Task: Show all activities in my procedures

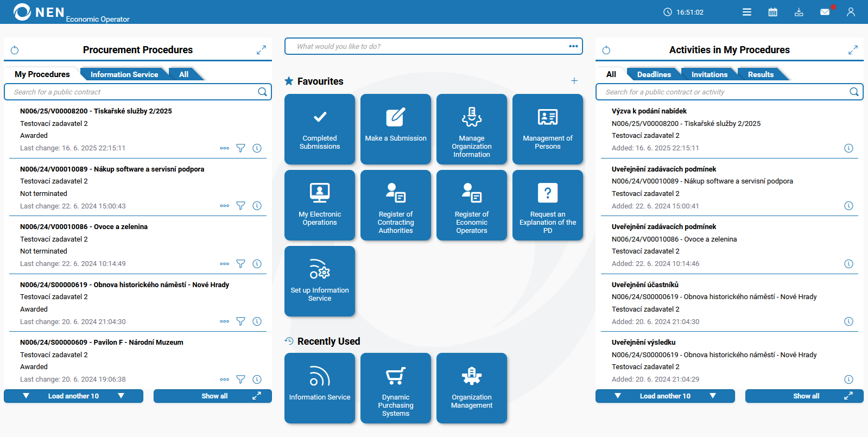Action: [x=804, y=396]
